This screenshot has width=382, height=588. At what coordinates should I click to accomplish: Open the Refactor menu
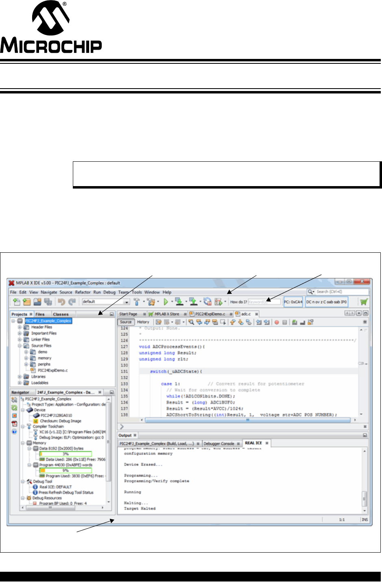click(83, 292)
